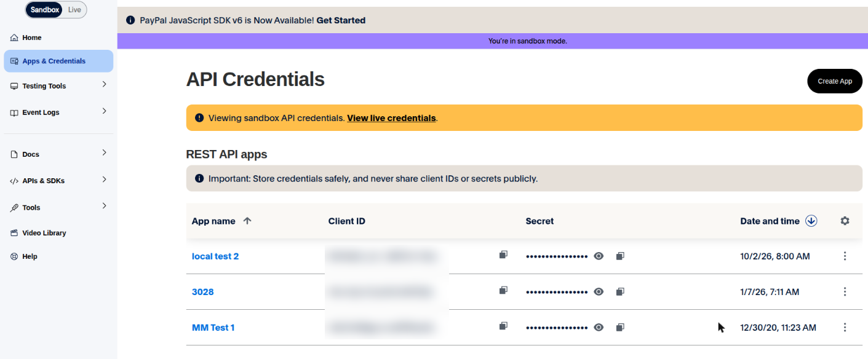The height and width of the screenshot is (359, 868).
Task: Expand Docs submenu chevron
Action: pyautogui.click(x=104, y=153)
